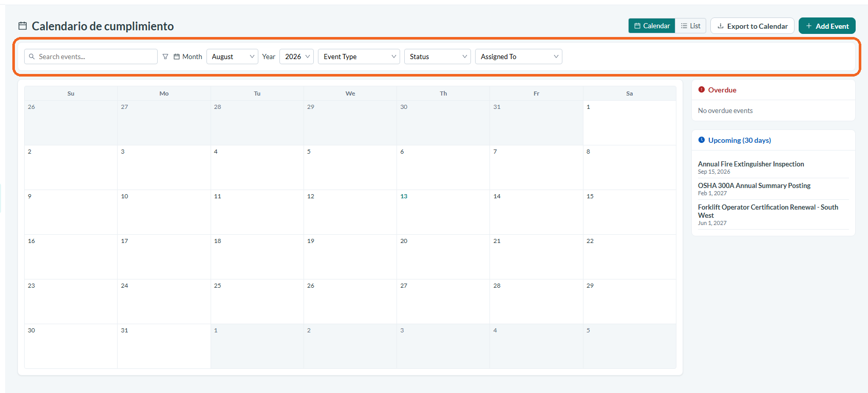The width and height of the screenshot is (868, 393).
Task: Open Annual Fire Extinguisher Inspection event
Action: click(751, 164)
